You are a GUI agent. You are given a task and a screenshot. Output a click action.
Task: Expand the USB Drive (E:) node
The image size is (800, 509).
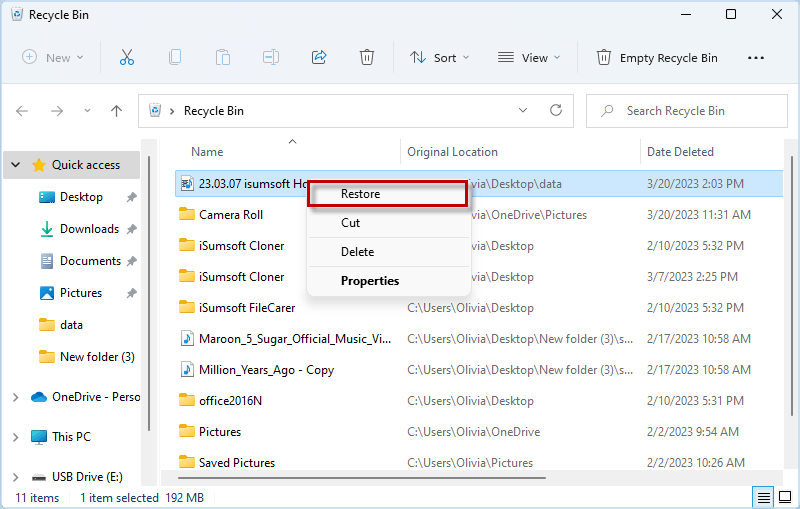(15, 477)
